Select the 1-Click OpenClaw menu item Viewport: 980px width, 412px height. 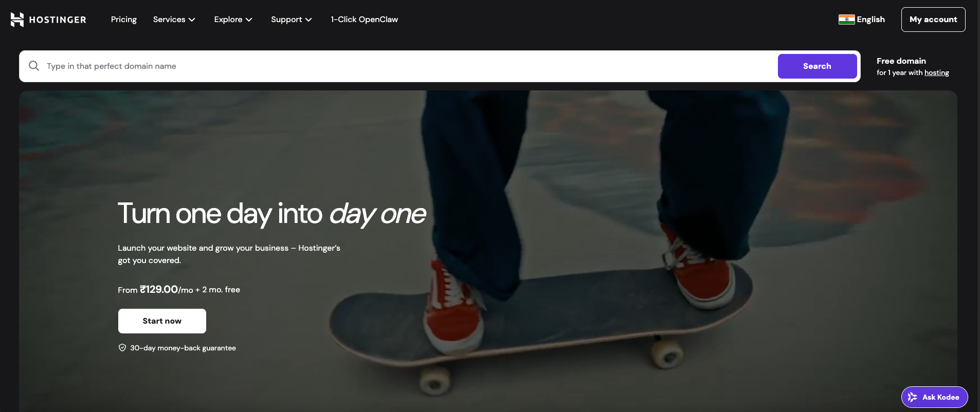tap(364, 20)
